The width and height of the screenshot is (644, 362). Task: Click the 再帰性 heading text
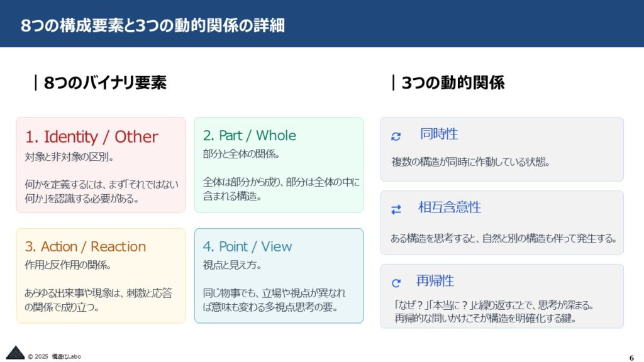point(435,281)
